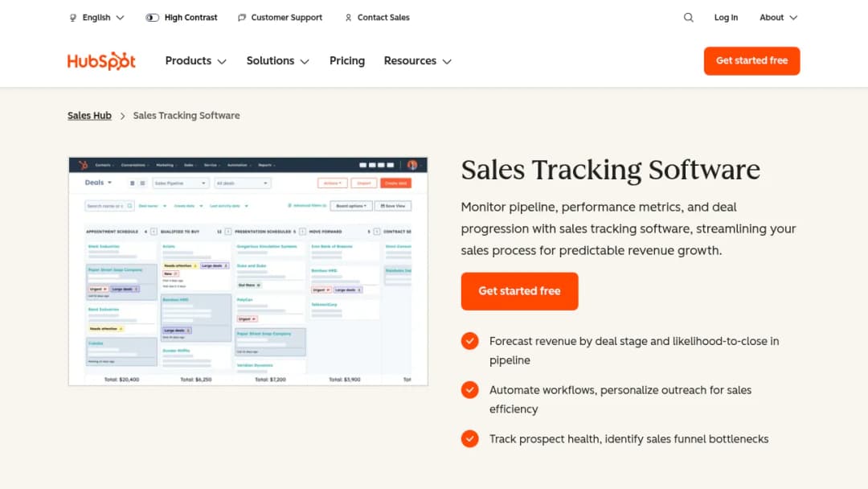Screen dimensions: 868x489
Task: Click the breadcrumb chevron separator
Action: click(x=122, y=117)
